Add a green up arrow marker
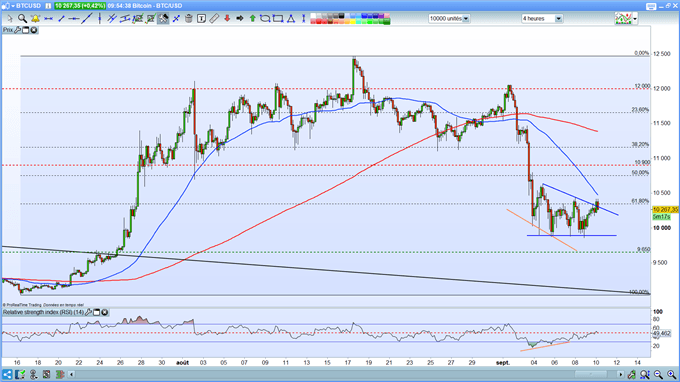Screen dimensions: 680x382 pos(252,18)
